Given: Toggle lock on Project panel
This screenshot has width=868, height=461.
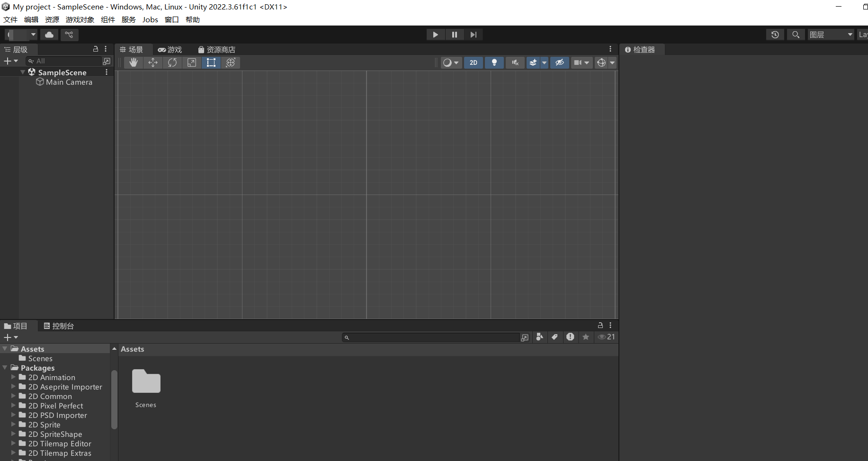Looking at the screenshot, I should [600, 325].
